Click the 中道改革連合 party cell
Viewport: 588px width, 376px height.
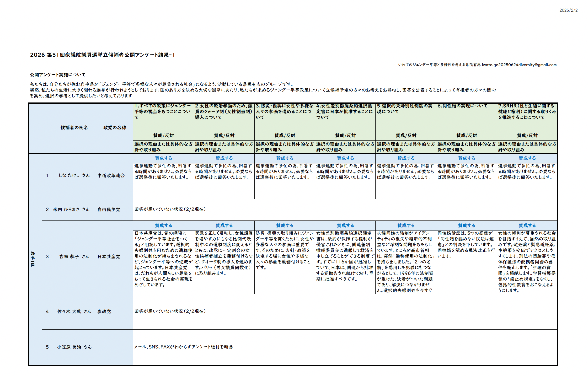111,175
